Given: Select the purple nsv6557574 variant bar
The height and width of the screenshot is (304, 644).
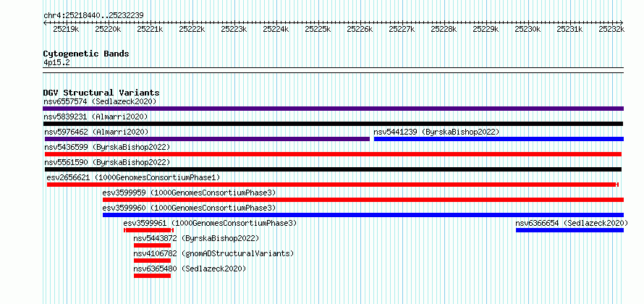Looking at the screenshot, I should (333, 109).
